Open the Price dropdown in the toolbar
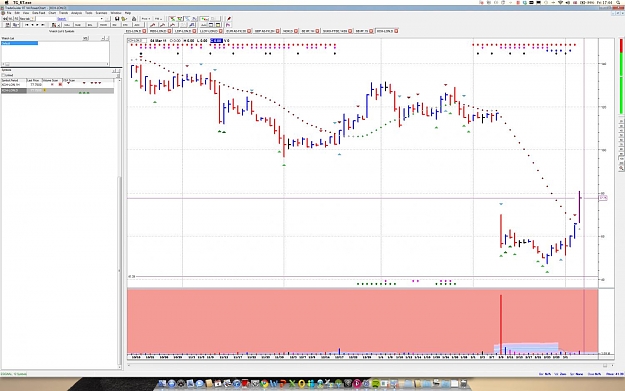This screenshot has width=625, height=391. [145, 19]
